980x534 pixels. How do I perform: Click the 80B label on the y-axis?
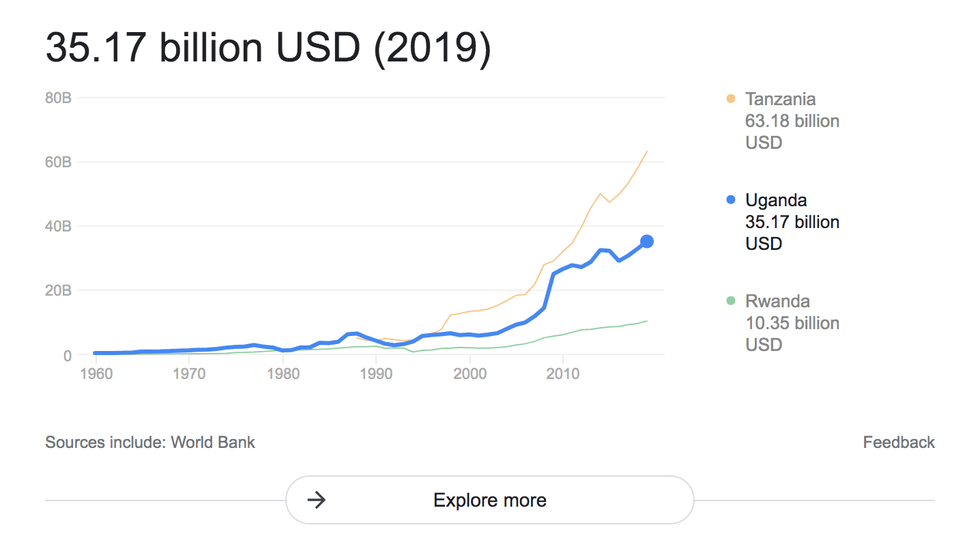[59, 98]
